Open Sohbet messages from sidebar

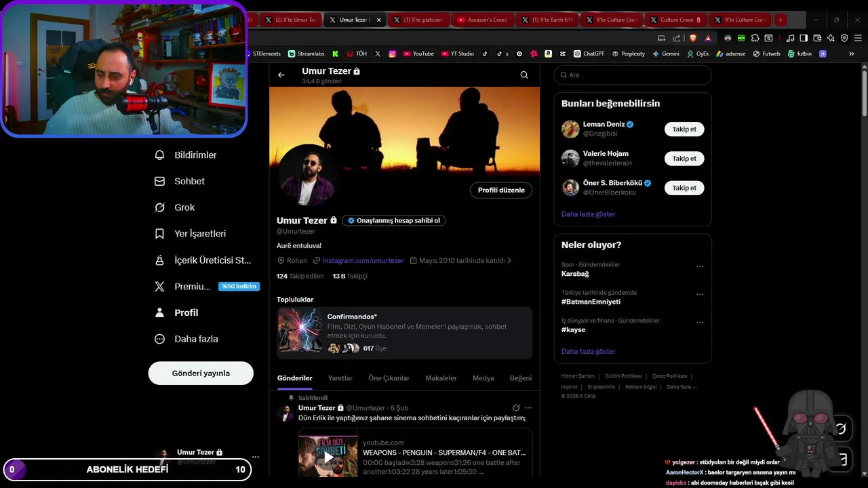click(x=180, y=182)
